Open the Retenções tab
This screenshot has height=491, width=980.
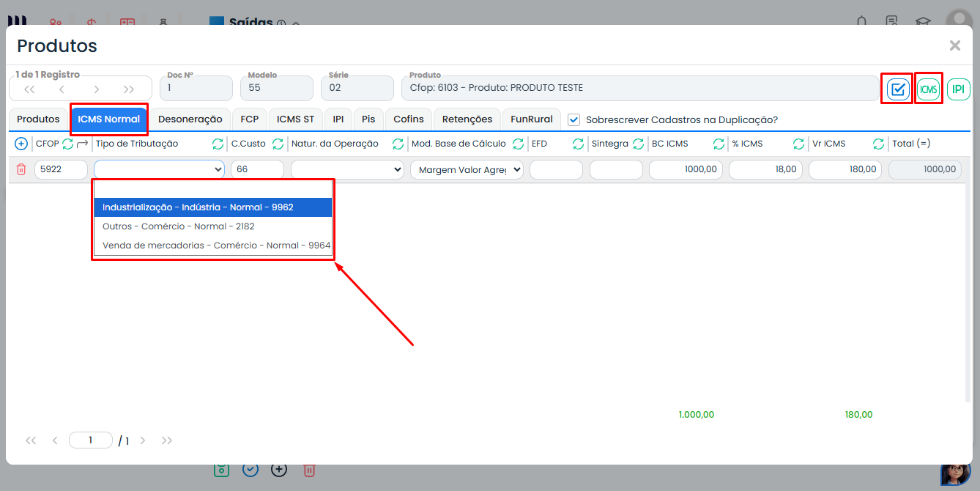(x=467, y=119)
